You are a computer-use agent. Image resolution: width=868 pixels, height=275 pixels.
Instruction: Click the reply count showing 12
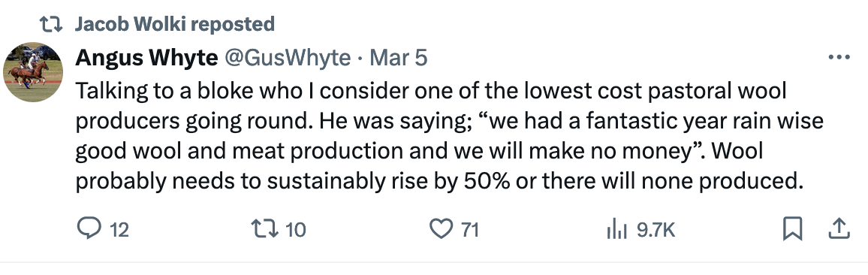(x=119, y=229)
